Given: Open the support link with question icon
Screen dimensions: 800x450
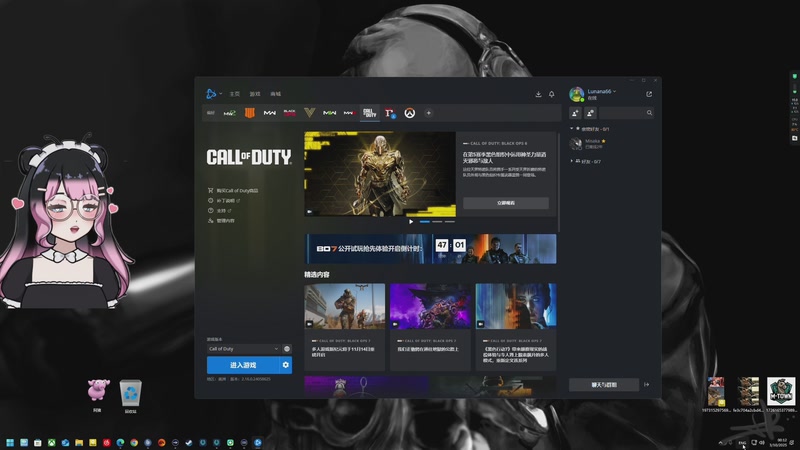Looking at the screenshot, I should (219, 210).
